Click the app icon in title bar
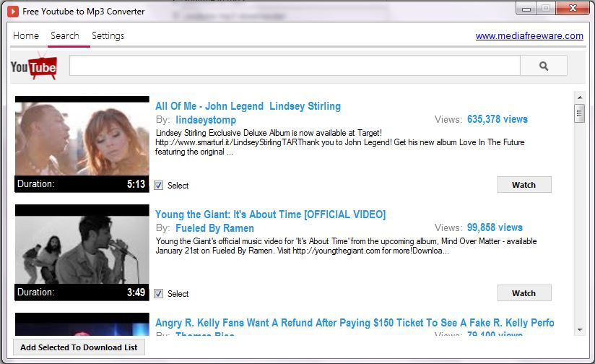595x364 pixels. [x=13, y=12]
